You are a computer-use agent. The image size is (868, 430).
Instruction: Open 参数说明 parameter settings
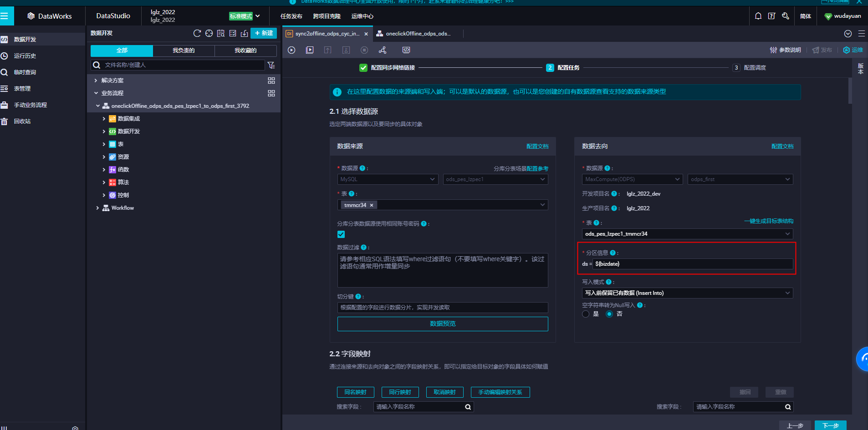(786, 50)
